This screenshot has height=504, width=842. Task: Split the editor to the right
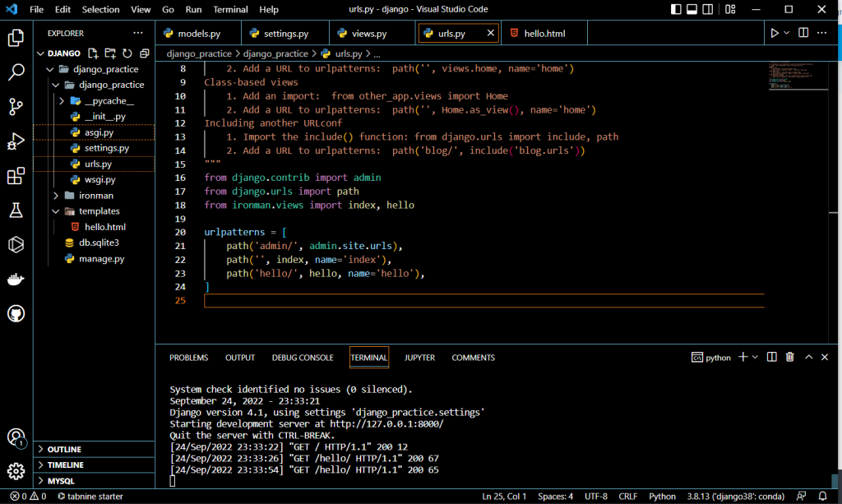click(803, 34)
